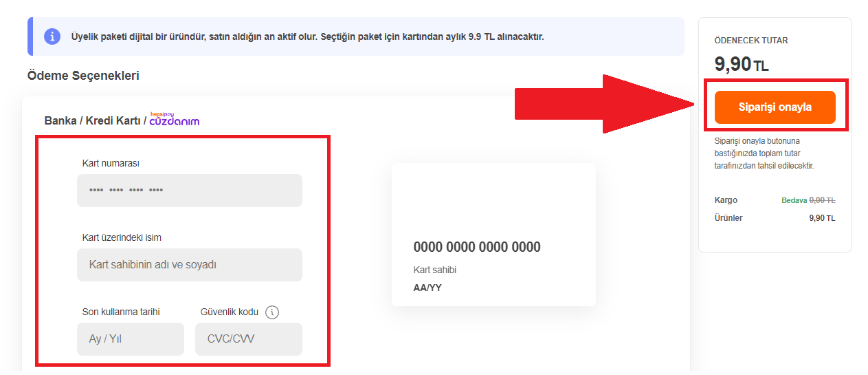The width and height of the screenshot is (868, 375).
Task: Open security code info icon
Action: [x=272, y=312]
